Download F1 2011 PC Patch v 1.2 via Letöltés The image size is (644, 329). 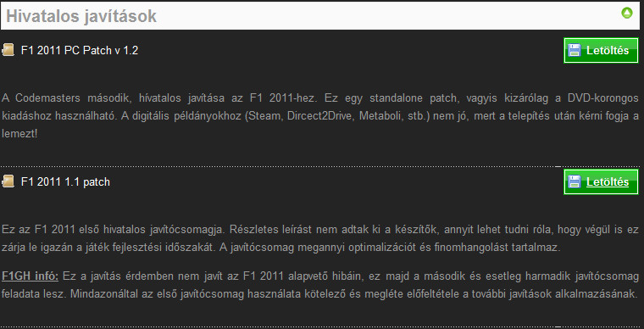(601, 51)
